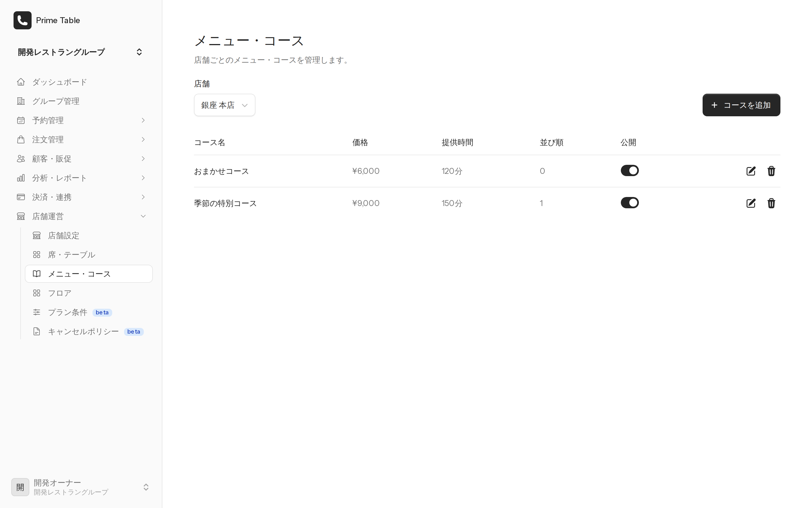Viewport: 812px width, 508px height.
Task: Open the ダッシュボード home icon
Action: coord(21,82)
